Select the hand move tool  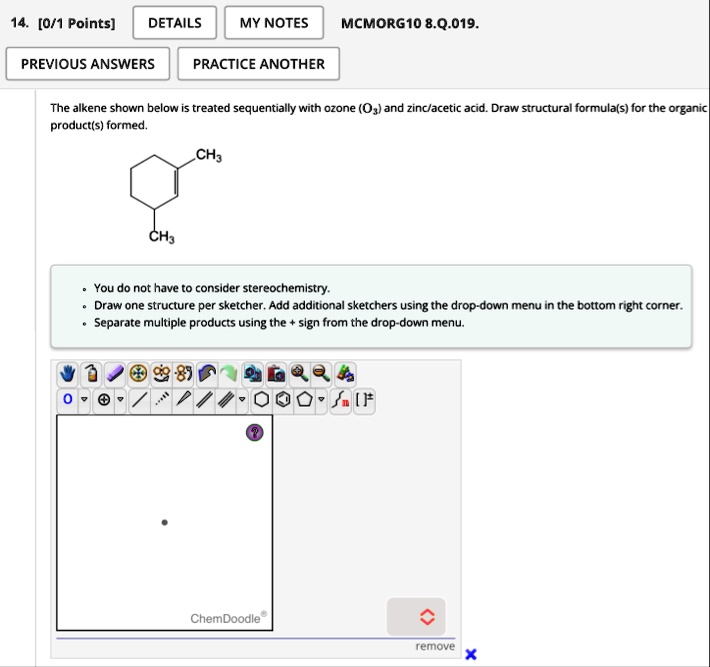(x=67, y=374)
